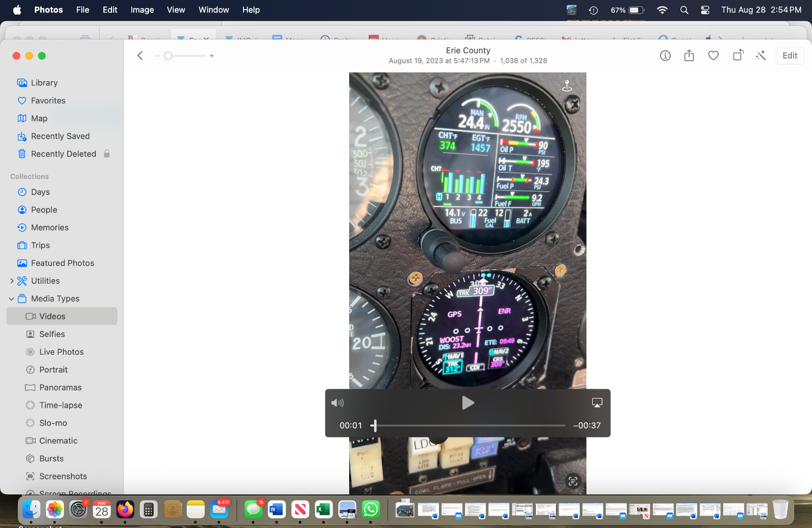Favorite this video with the heart icon
The image size is (812, 528).
click(x=713, y=56)
